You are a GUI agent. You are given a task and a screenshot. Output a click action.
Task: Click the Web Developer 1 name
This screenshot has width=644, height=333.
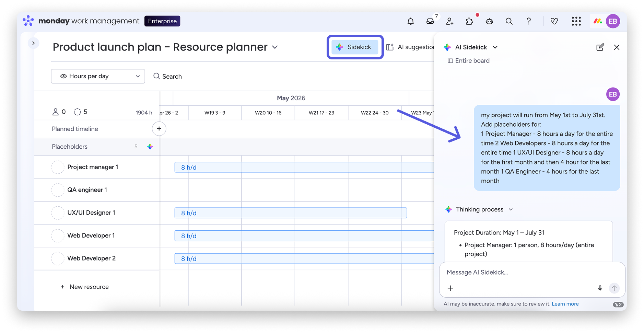[x=91, y=236]
